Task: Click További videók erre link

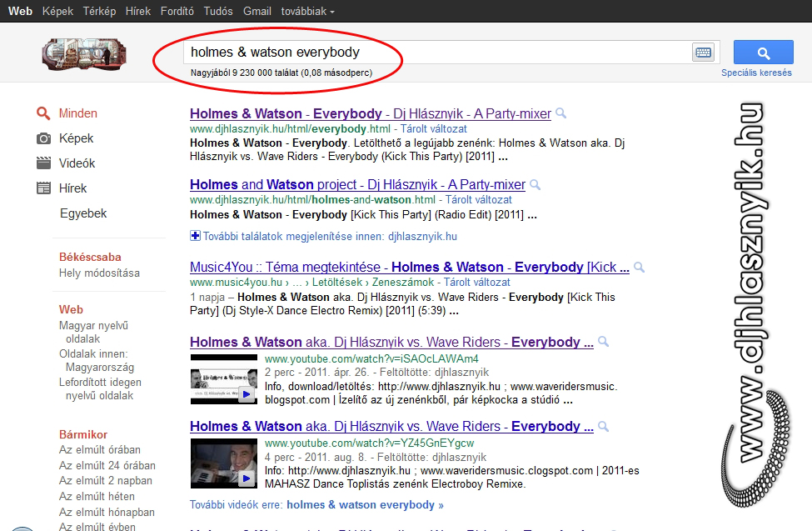Action: pyautogui.click(x=316, y=505)
